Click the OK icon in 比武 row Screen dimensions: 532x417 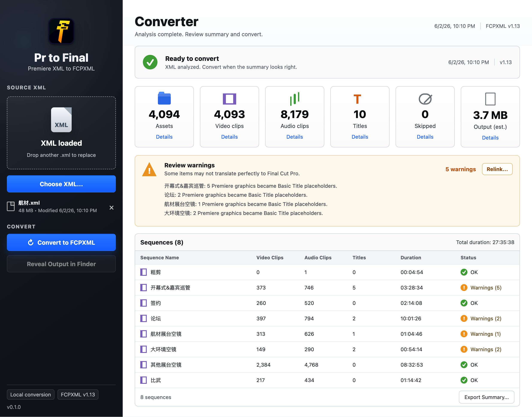tap(464, 380)
